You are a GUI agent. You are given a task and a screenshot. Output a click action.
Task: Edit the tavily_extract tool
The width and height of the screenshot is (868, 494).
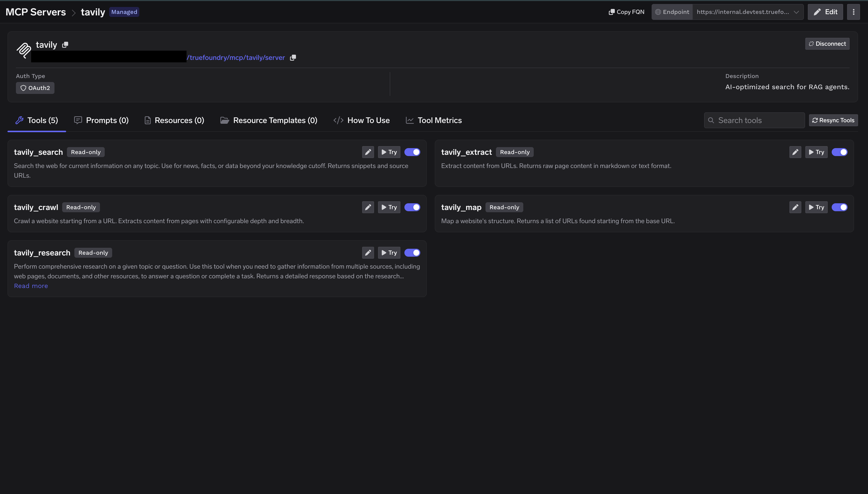point(795,152)
